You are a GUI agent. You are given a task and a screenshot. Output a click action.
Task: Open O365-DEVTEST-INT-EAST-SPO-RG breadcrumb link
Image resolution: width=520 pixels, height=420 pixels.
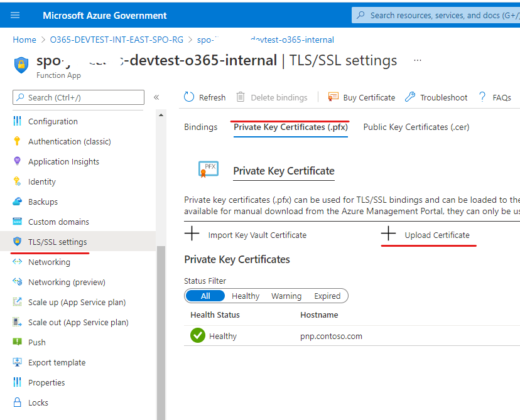pos(117,40)
